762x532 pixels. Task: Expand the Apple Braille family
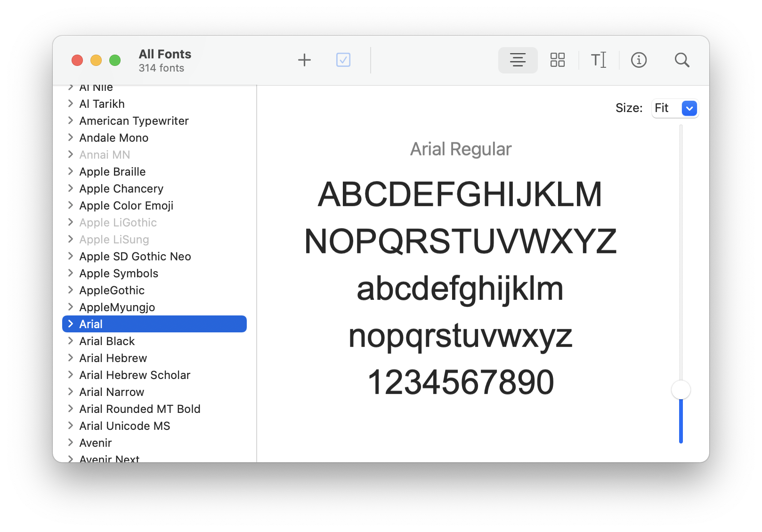pyautogui.click(x=71, y=171)
